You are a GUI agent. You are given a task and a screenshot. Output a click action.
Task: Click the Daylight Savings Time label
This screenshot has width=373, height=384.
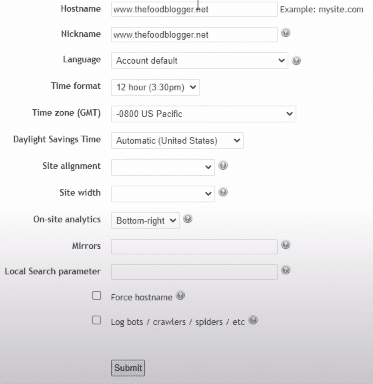coord(57,139)
